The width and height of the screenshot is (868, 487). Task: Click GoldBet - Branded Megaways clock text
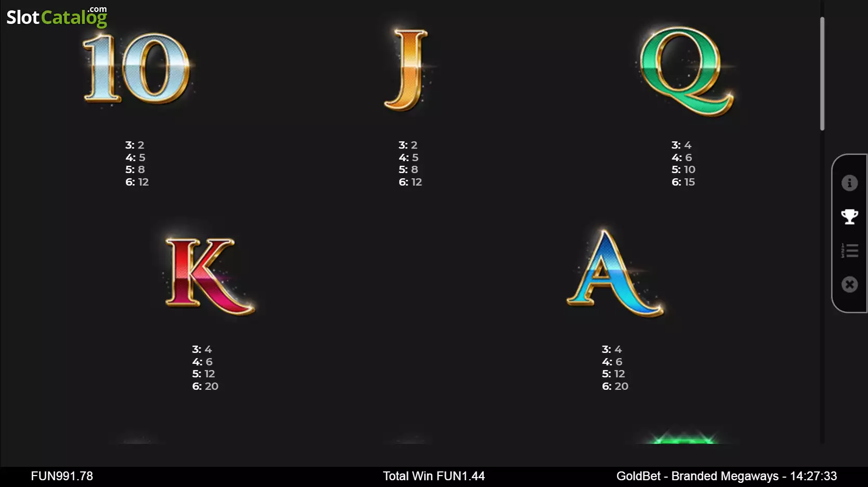point(727,476)
